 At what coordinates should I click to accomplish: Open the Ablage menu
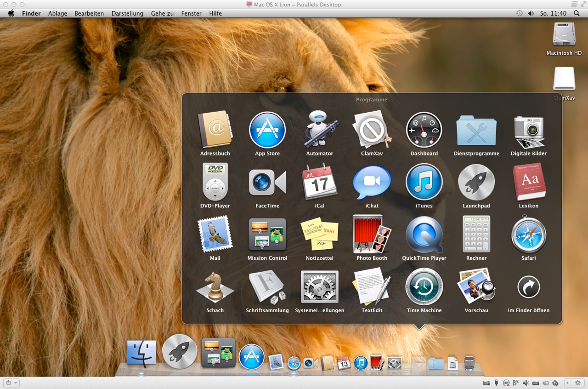click(58, 13)
